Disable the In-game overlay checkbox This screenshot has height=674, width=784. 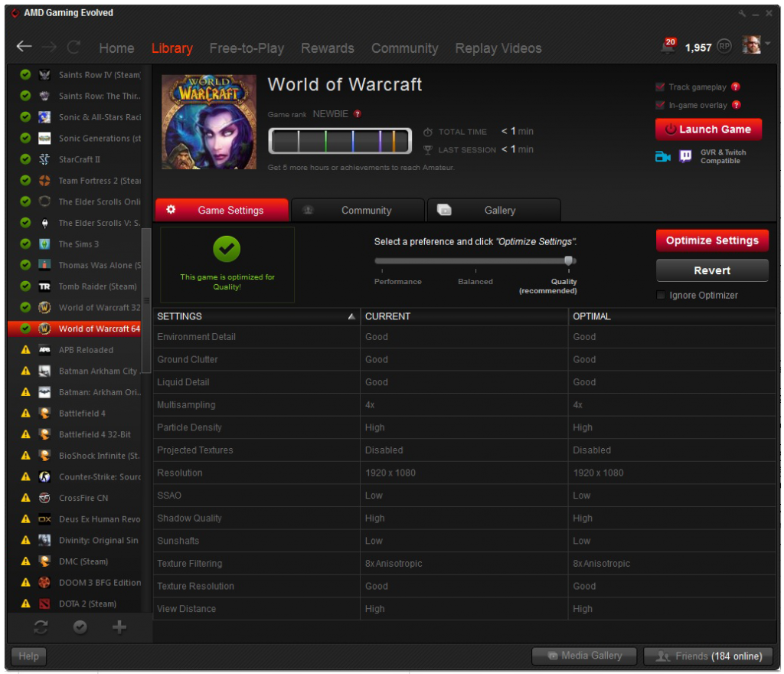click(x=661, y=105)
